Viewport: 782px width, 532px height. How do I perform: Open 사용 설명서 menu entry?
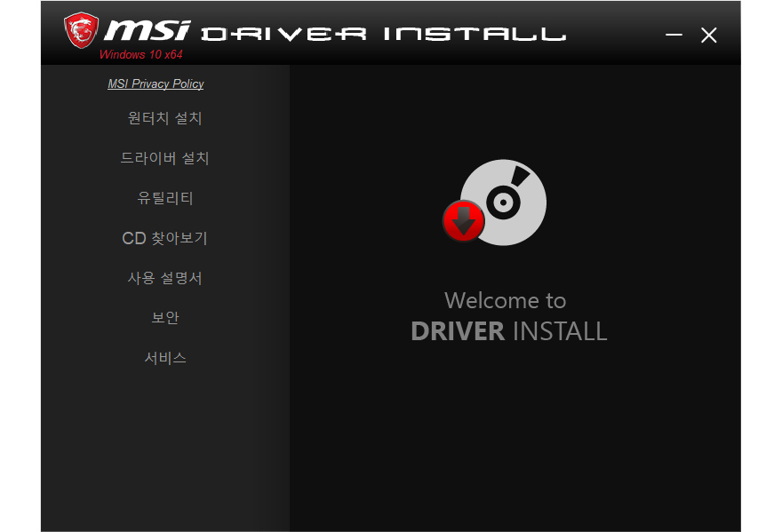click(x=165, y=278)
